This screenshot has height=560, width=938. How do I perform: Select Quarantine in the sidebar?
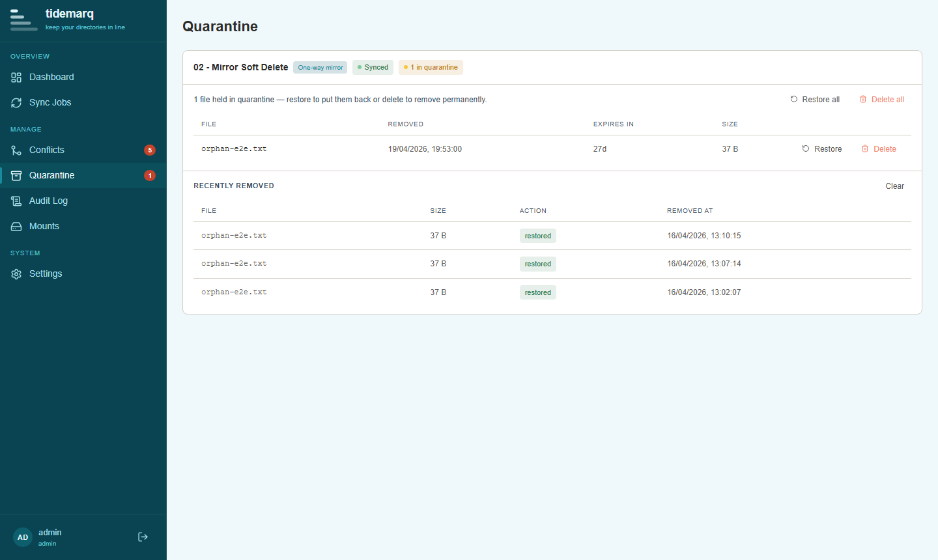click(83, 176)
